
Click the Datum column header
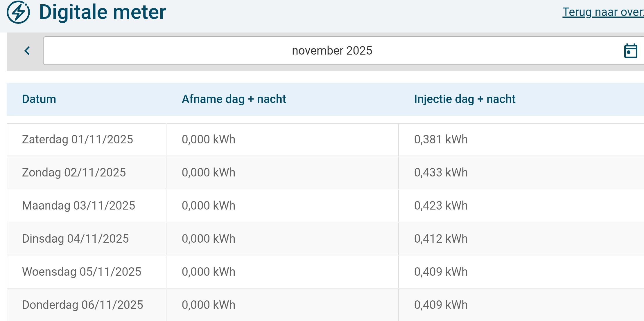pyautogui.click(x=39, y=99)
